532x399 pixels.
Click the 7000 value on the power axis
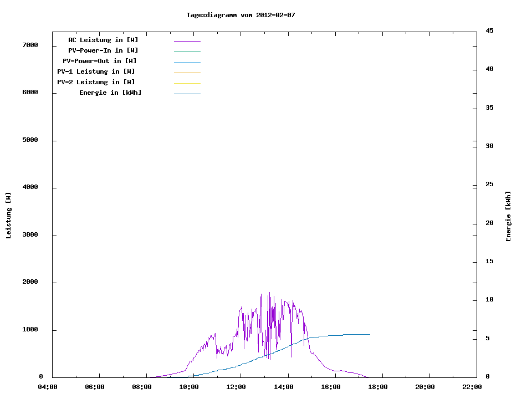pos(30,45)
